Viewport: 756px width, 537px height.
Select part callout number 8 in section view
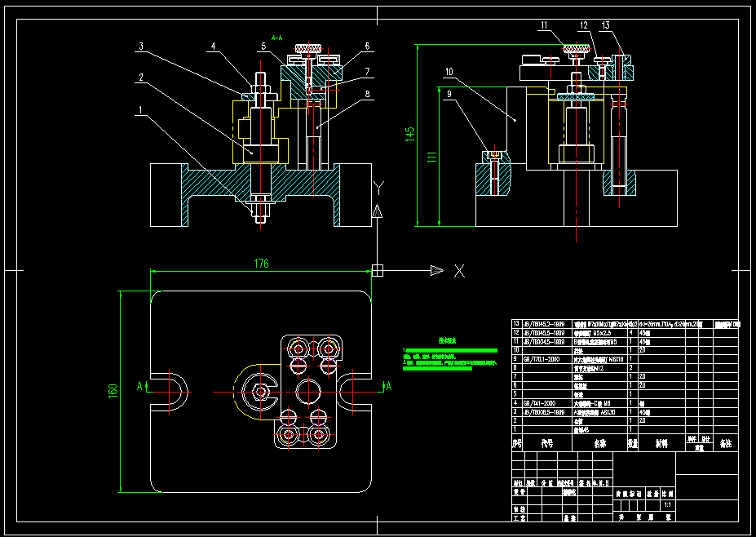coord(367,95)
